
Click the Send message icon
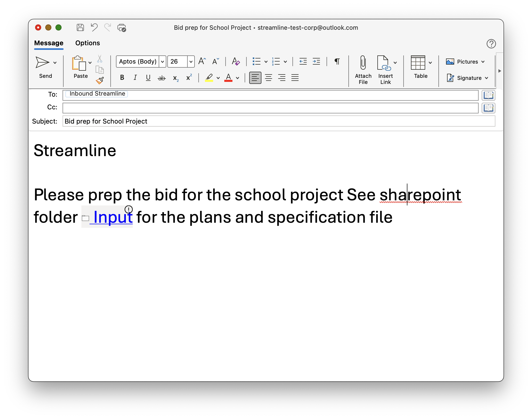point(42,62)
